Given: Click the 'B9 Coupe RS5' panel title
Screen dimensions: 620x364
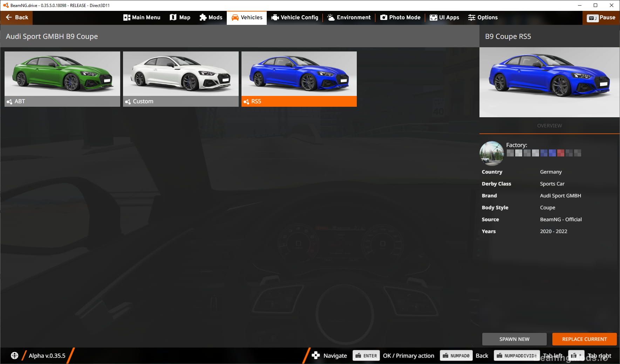Looking at the screenshot, I should (x=508, y=36).
